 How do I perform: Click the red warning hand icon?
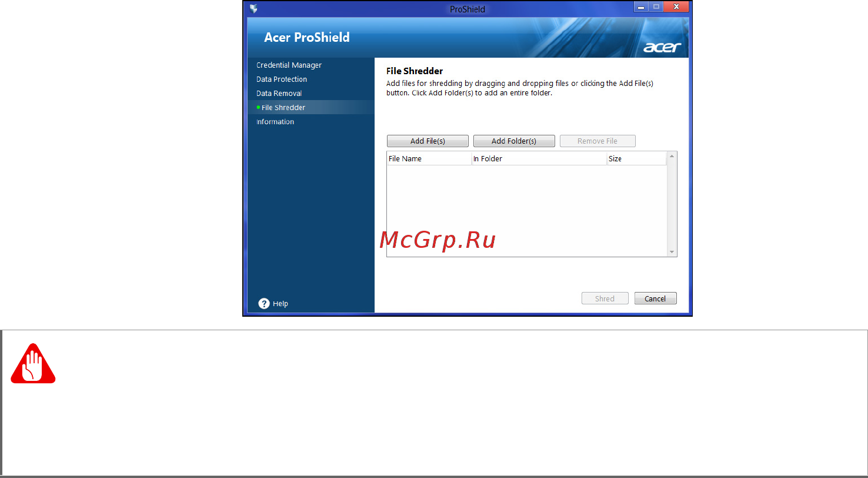point(33,364)
